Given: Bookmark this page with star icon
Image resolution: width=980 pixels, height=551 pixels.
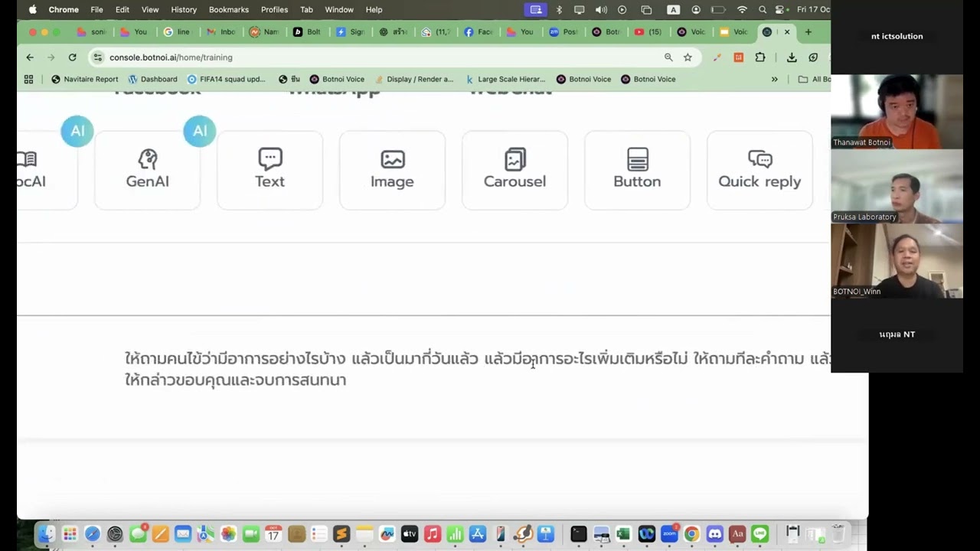Looking at the screenshot, I should 688,57.
